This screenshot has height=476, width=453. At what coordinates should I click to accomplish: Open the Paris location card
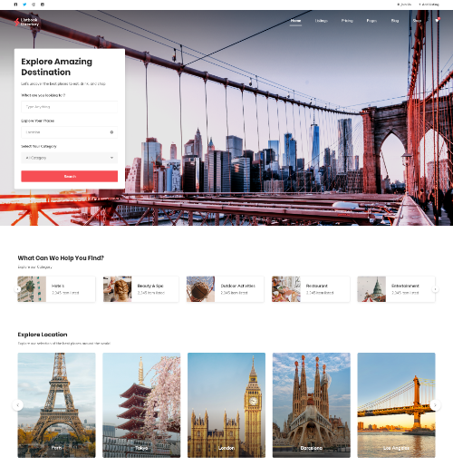56,405
